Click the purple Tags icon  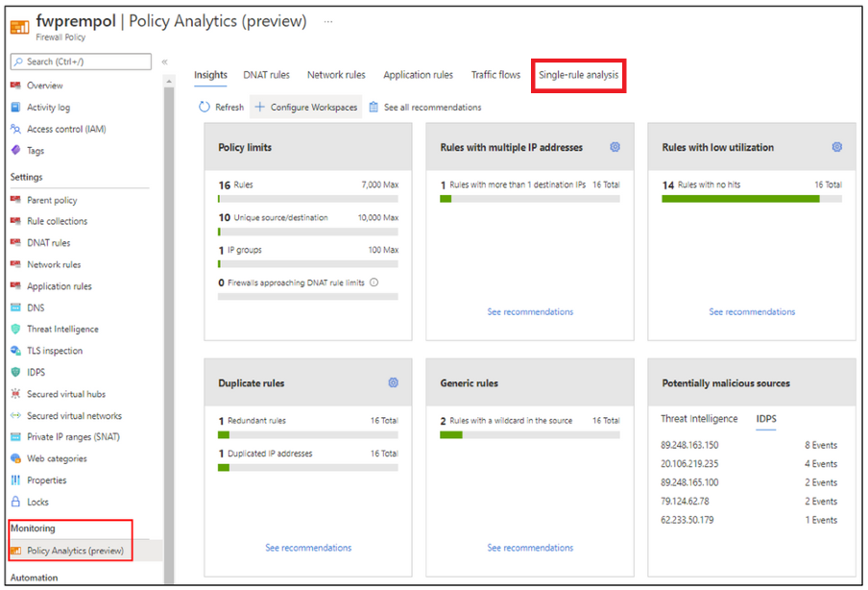[15, 150]
